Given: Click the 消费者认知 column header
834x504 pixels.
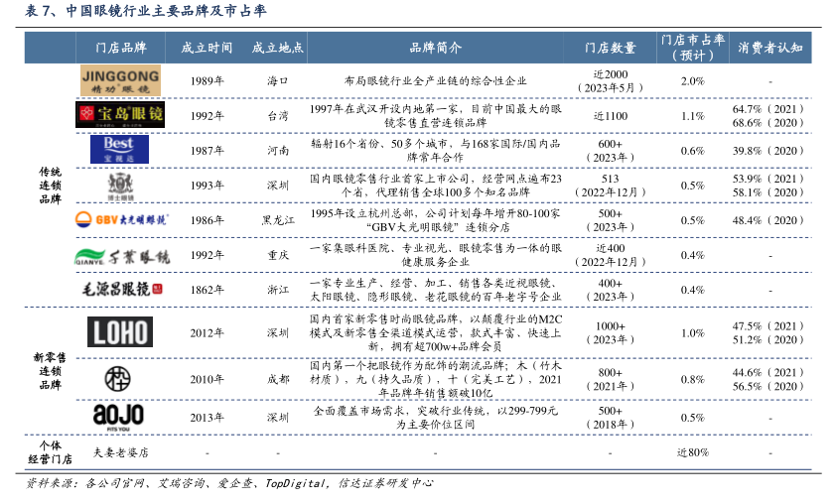Looking at the screenshot, I should 769,47.
